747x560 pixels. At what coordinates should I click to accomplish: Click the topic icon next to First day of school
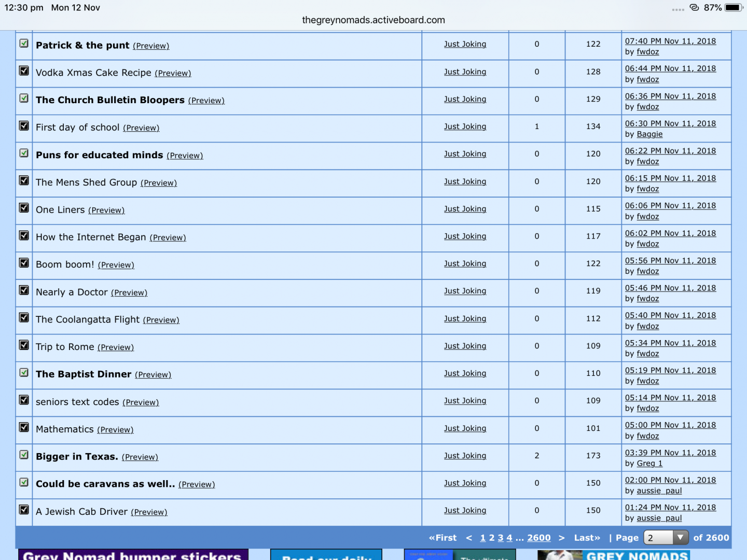tap(24, 126)
